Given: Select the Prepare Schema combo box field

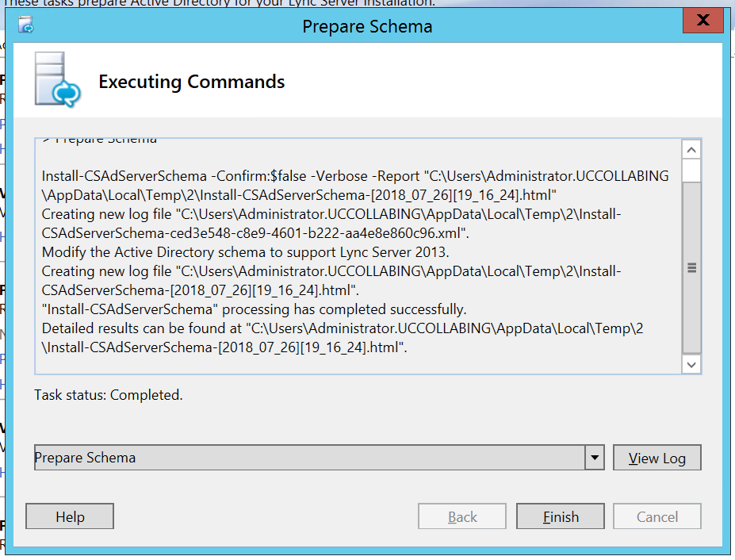Looking at the screenshot, I should pyautogui.click(x=309, y=458).
